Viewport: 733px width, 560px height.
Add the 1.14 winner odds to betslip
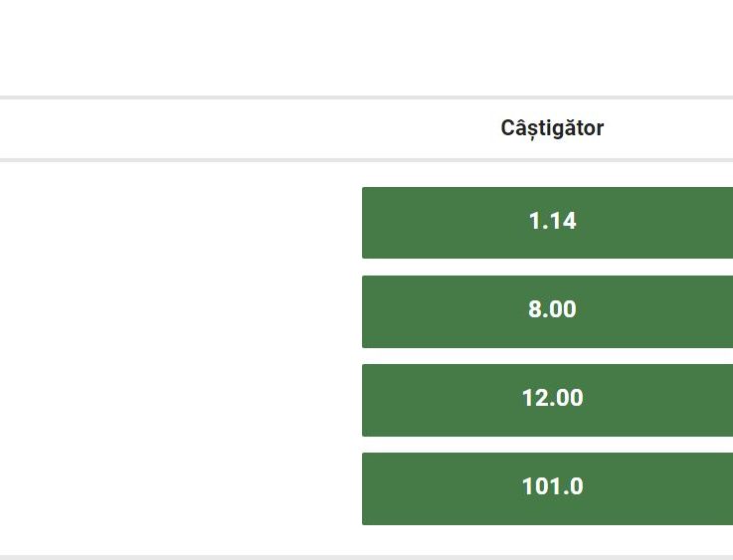[547, 223]
